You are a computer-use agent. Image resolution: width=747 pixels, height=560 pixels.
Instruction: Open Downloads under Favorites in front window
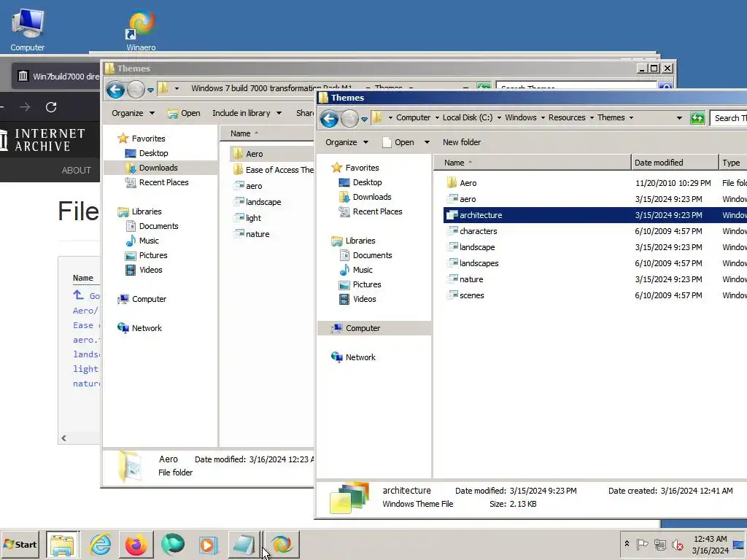coord(371,197)
